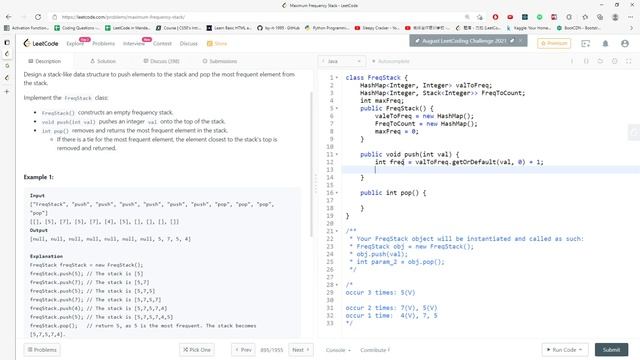Click the Contribute link
The width and height of the screenshot is (640, 360).
(x=375, y=350)
